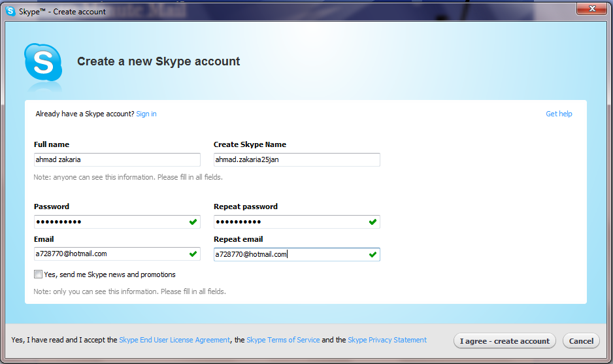Viewport: 613px width, 364px height.
Task: Click the 'Create Skype Name' label
Action: tap(250, 144)
